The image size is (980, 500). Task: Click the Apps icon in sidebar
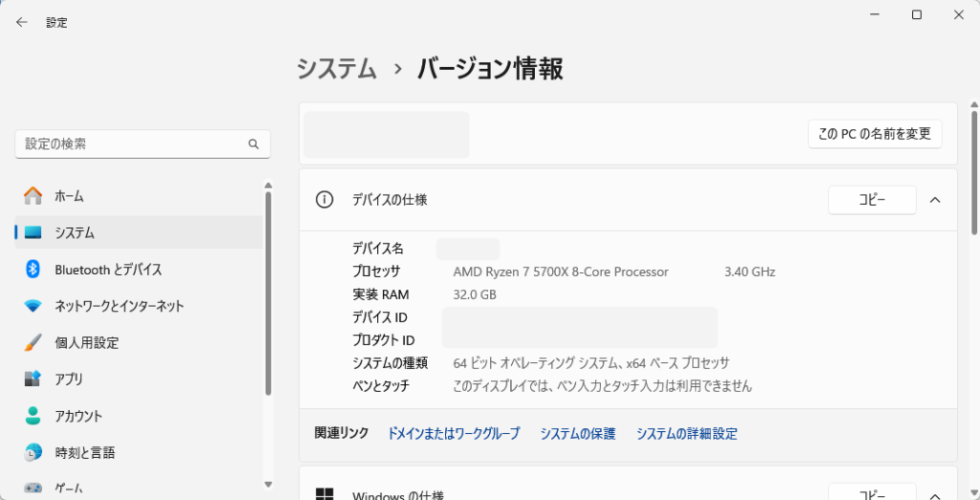(x=33, y=379)
